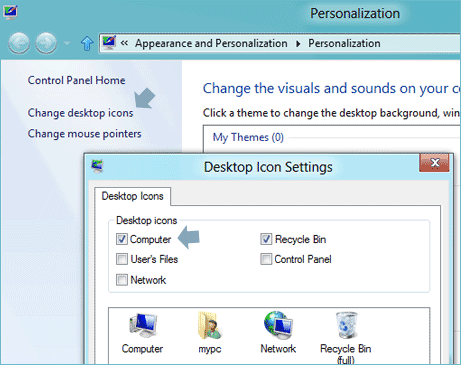Enable the Network checkbox

(x=122, y=280)
